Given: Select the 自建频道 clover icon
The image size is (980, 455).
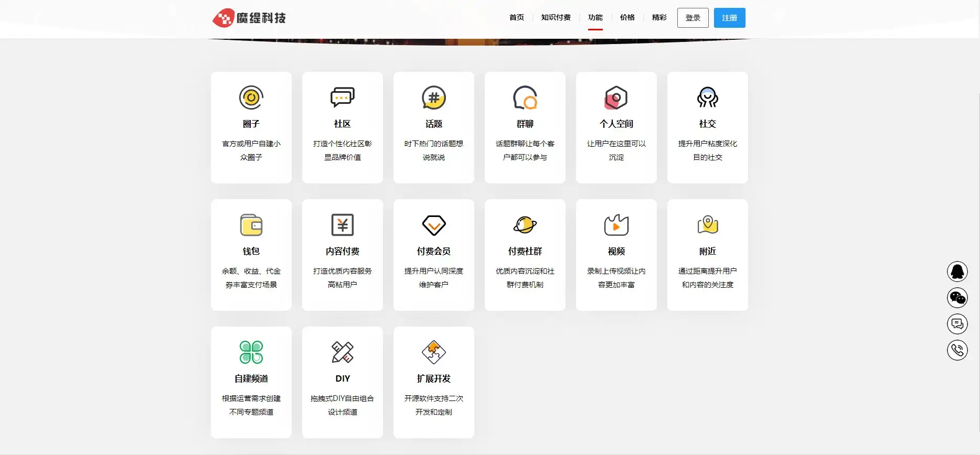Looking at the screenshot, I should pos(251,352).
